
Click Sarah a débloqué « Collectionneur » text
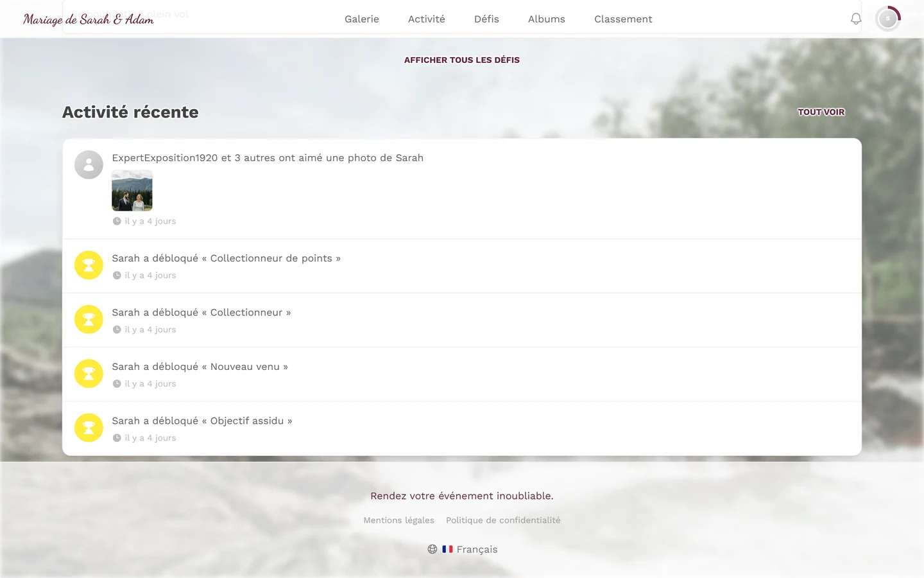(x=201, y=313)
